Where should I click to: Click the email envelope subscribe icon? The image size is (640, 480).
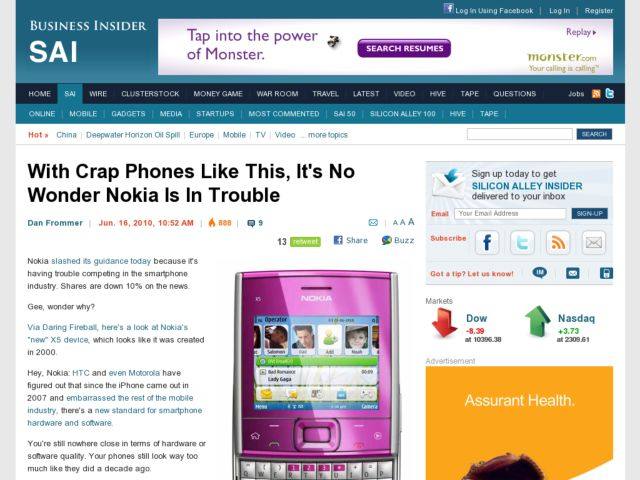pyautogui.click(x=593, y=242)
